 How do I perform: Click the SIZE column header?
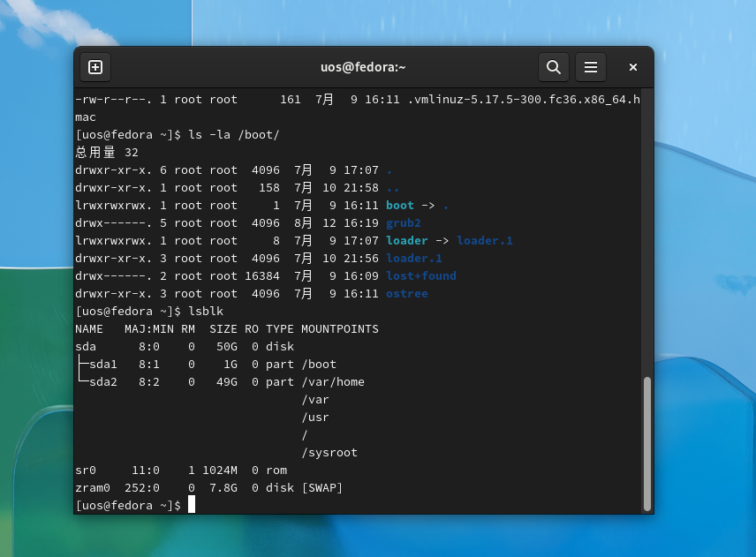[x=223, y=329]
